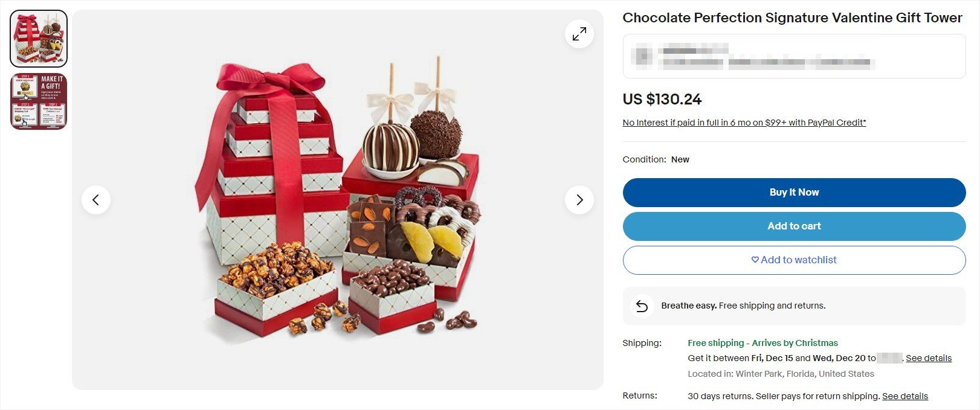
Task: Click the US $130.24 price text
Action: point(662,99)
